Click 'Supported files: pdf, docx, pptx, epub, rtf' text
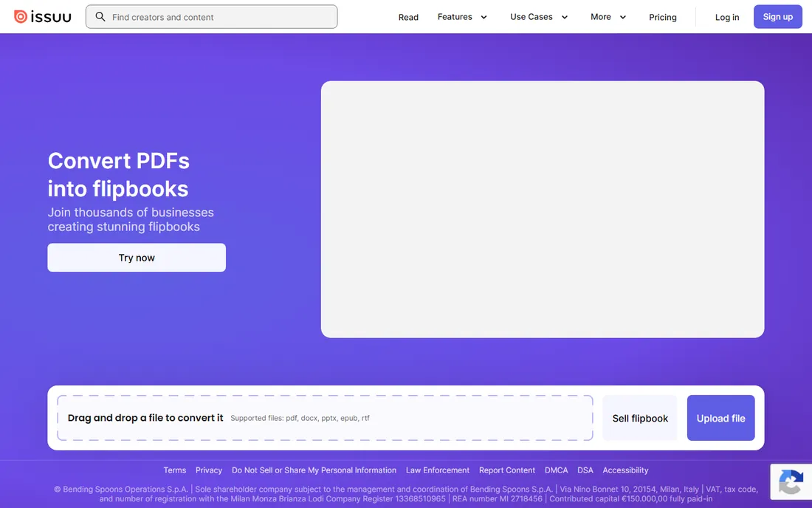 (300, 418)
